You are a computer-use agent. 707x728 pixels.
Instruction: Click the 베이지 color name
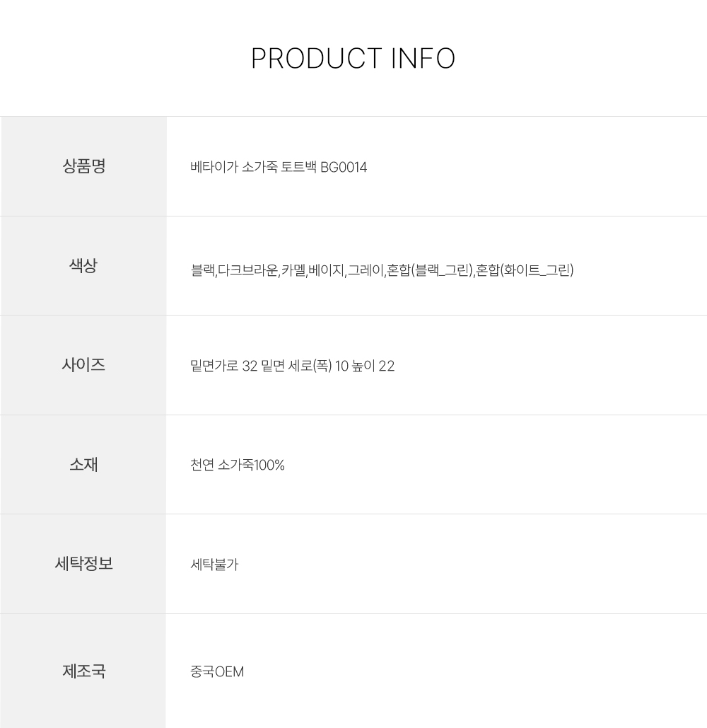pyautogui.click(x=326, y=270)
